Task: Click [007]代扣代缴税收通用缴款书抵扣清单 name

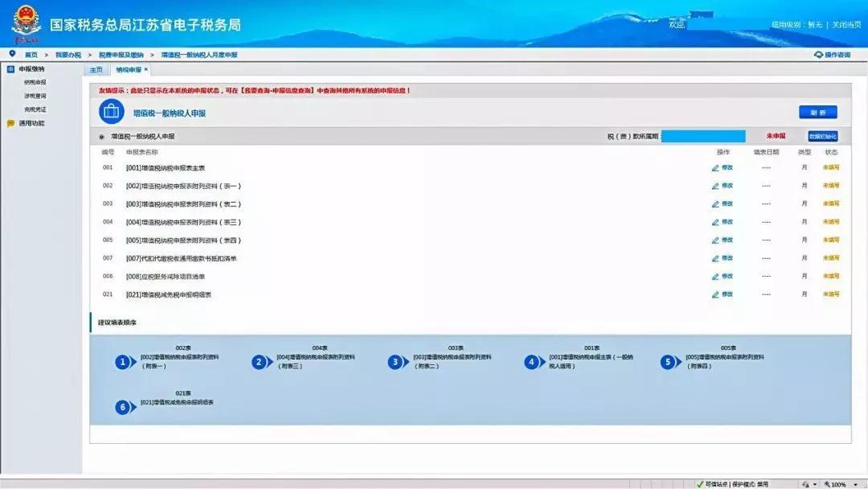Action: pos(181,259)
